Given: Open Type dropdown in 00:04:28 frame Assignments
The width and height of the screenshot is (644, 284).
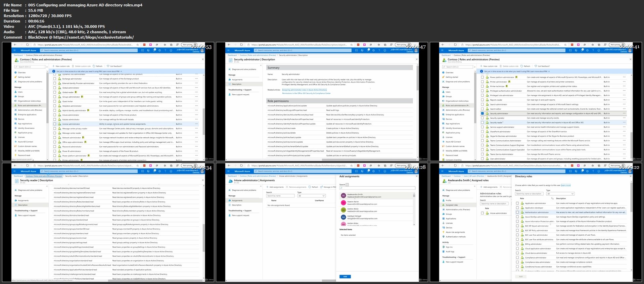Looking at the screenshot, I should (312, 196).
